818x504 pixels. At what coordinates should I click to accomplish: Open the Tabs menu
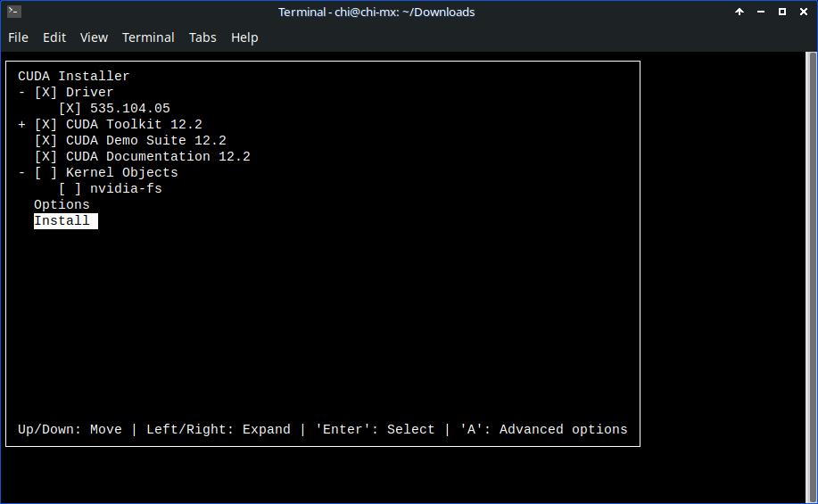pos(202,37)
